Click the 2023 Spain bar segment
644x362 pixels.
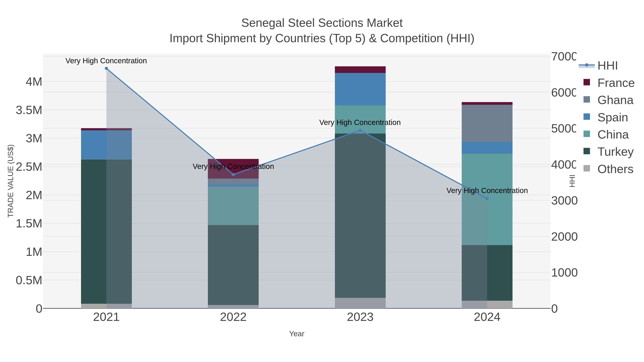click(x=360, y=89)
